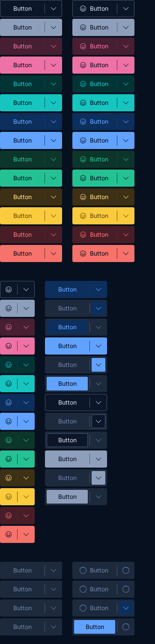Click the dark outlined Button with inactive gray chevron
The image size is (155, 644).
[x=67, y=440]
